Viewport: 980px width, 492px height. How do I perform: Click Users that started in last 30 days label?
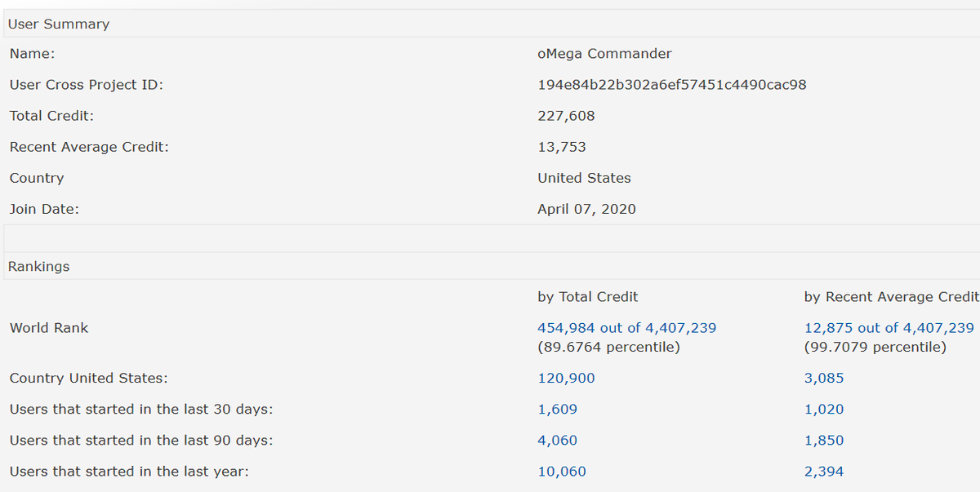click(x=141, y=410)
